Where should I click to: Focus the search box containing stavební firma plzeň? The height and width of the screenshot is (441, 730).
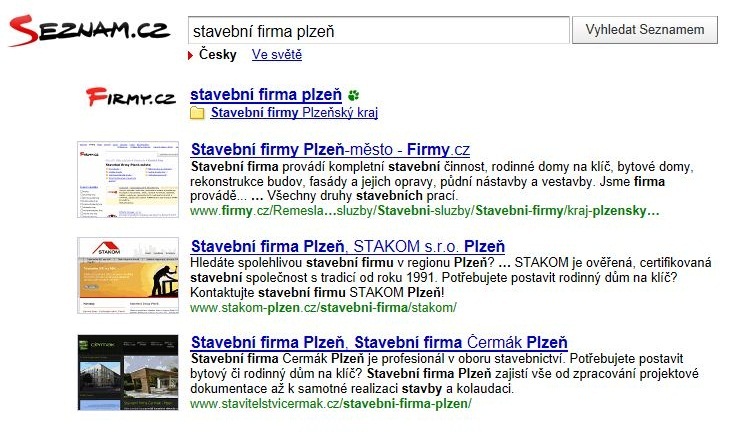point(379,31)
